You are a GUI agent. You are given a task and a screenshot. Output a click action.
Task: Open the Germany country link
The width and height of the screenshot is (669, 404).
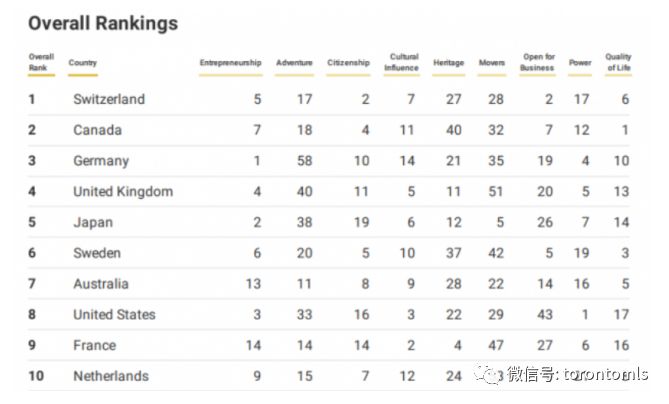click(101, 161)
